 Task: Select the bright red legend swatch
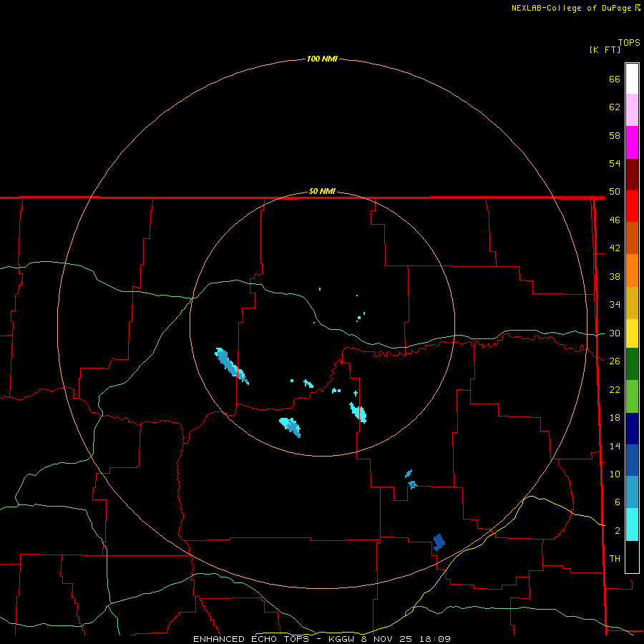pyautogui.click(x=632, y=206)
